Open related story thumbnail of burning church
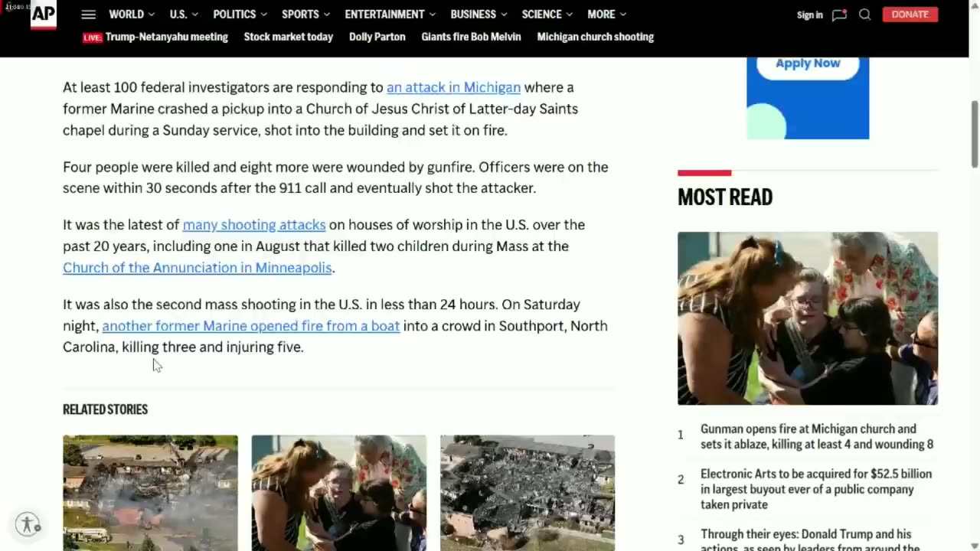The height and width of the screenshot is (551, 980). (150, 493)
